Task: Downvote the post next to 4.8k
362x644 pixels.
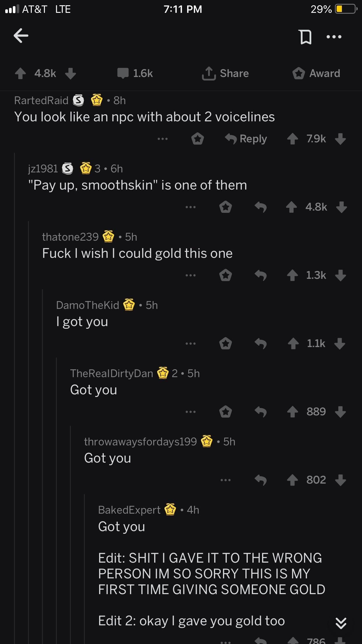Action: 71,73
